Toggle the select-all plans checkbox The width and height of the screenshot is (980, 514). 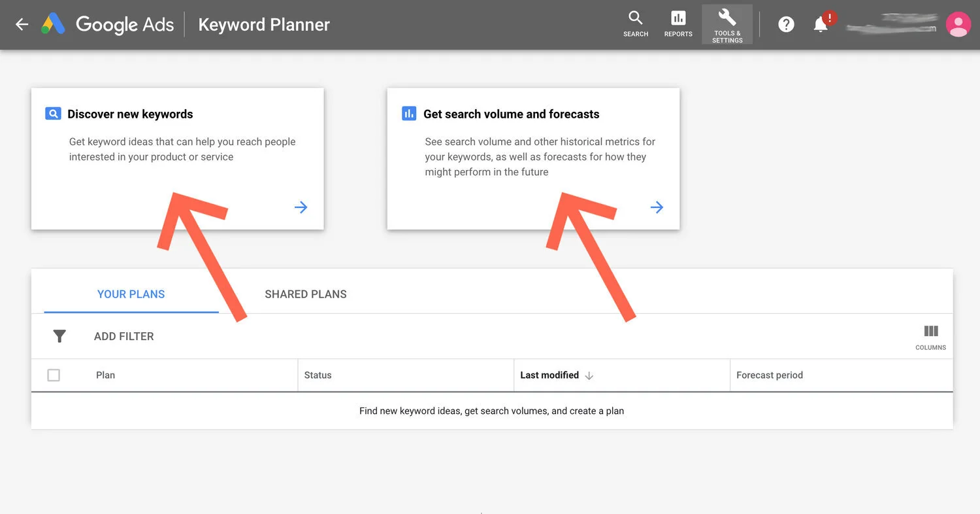(54, 375)
